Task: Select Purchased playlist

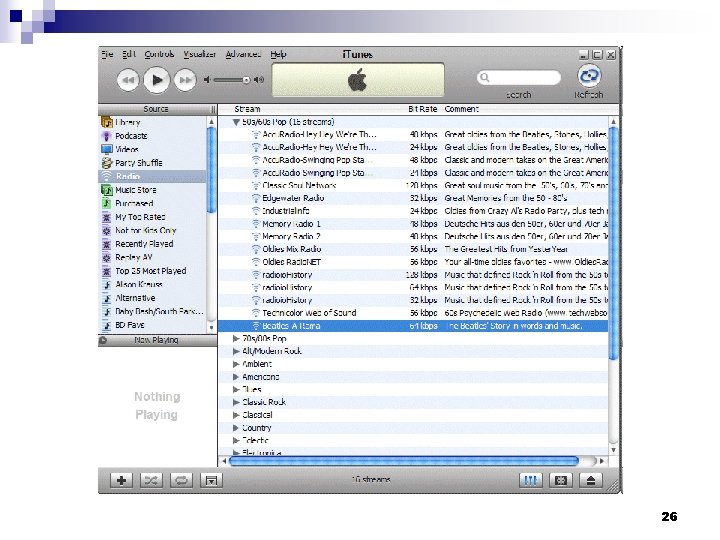Action: tap(152, 203)
